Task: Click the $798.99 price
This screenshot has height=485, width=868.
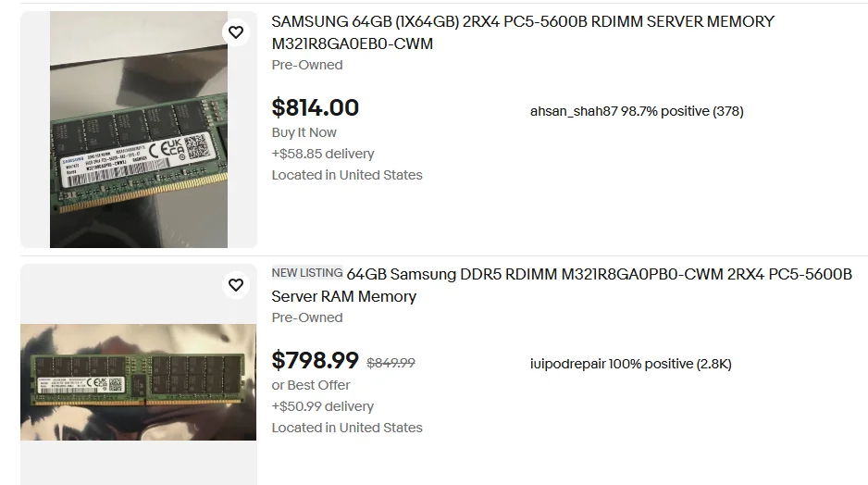Action: [316, 360]
